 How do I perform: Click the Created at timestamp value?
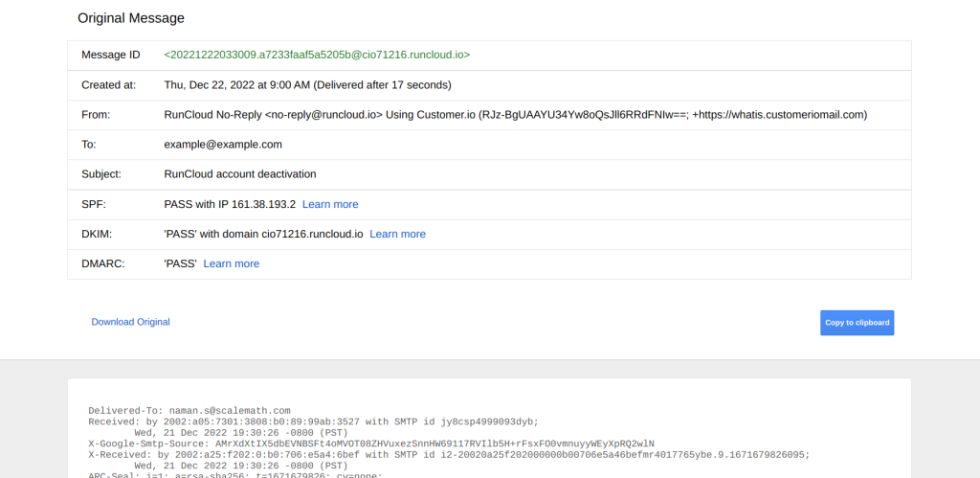(x=307, y=84)
